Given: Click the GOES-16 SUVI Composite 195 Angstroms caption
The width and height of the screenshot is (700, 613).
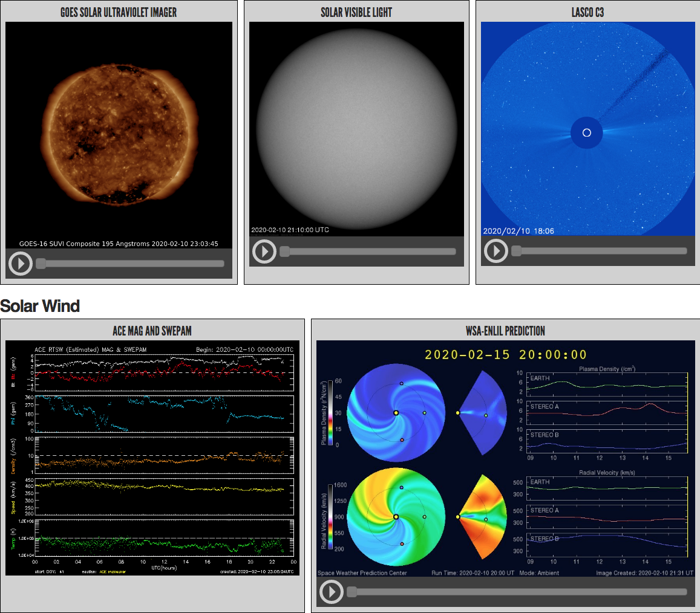Looking at the screenshot, I should (119, 244).
